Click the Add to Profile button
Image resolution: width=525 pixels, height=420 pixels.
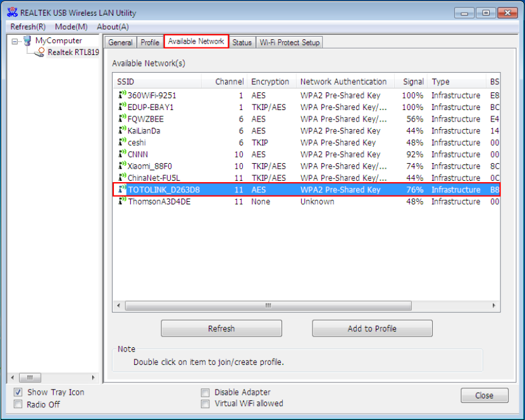point(372,328)
